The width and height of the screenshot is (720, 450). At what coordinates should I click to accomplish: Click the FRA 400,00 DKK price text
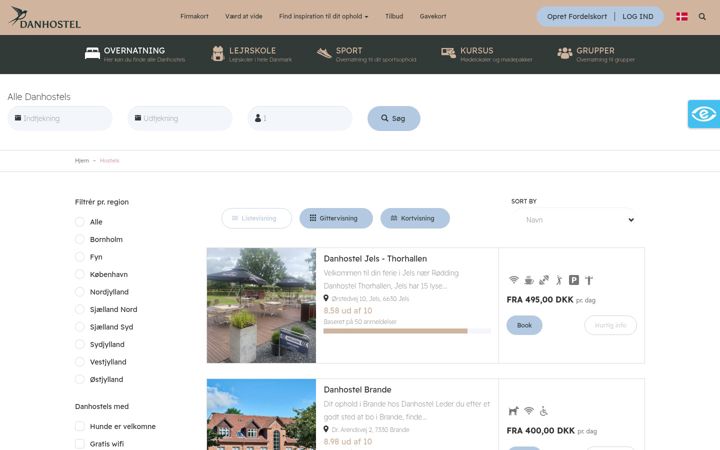540,430
